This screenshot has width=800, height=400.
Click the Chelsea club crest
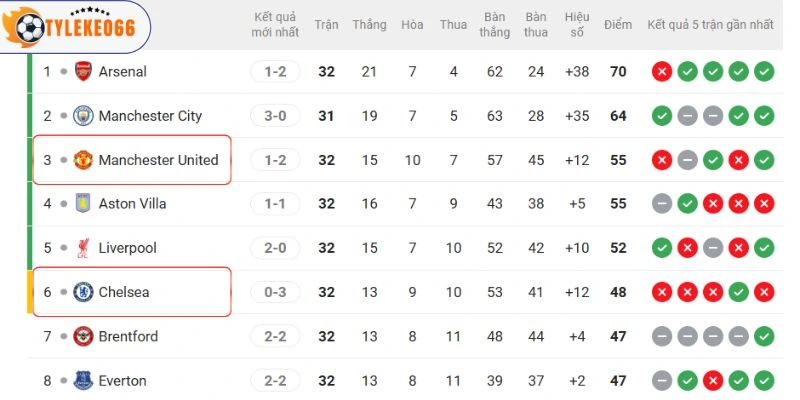pos(83,292)
